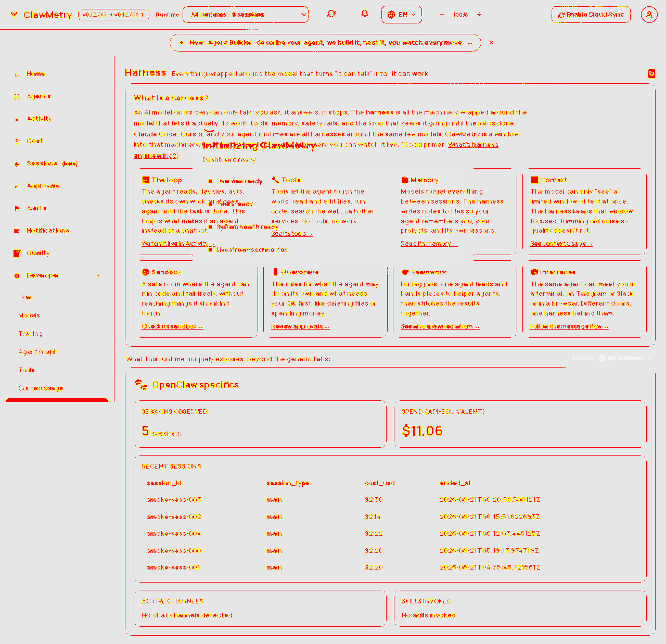Viewport: 666px width, 644px height.
Task: Open Agent Graph under Developer
Action: tap(38, 352)
